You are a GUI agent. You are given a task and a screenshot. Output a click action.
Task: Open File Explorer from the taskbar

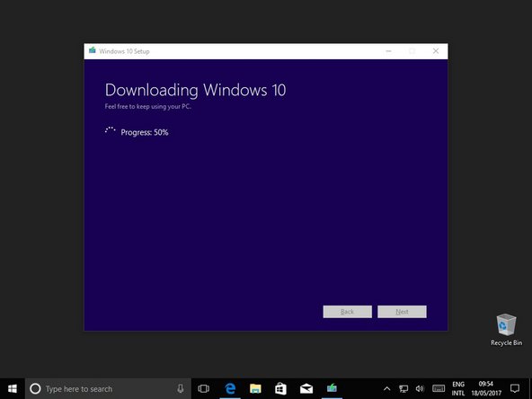pos(255,389)
